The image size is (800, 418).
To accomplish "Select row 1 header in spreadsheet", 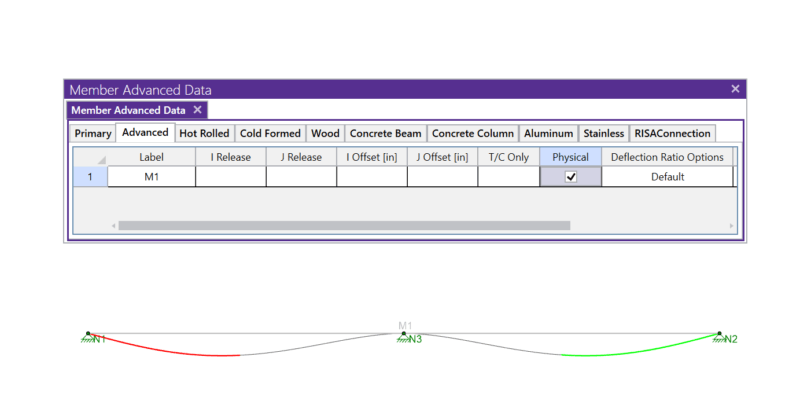I will [90, 177].
